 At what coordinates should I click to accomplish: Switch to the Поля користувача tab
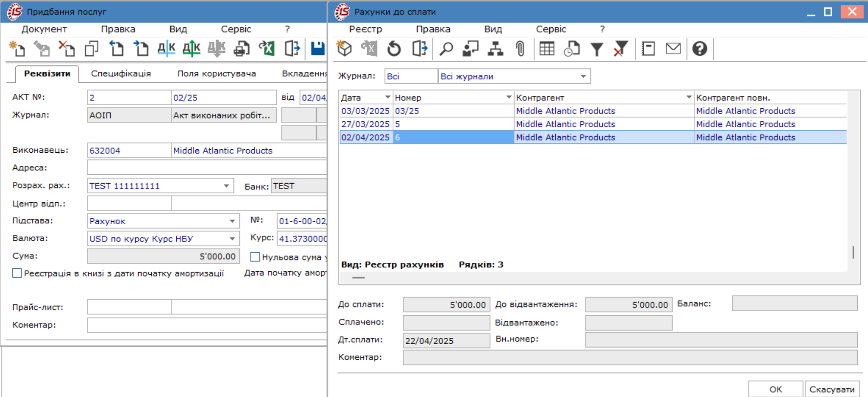click(x=216, y=73)
